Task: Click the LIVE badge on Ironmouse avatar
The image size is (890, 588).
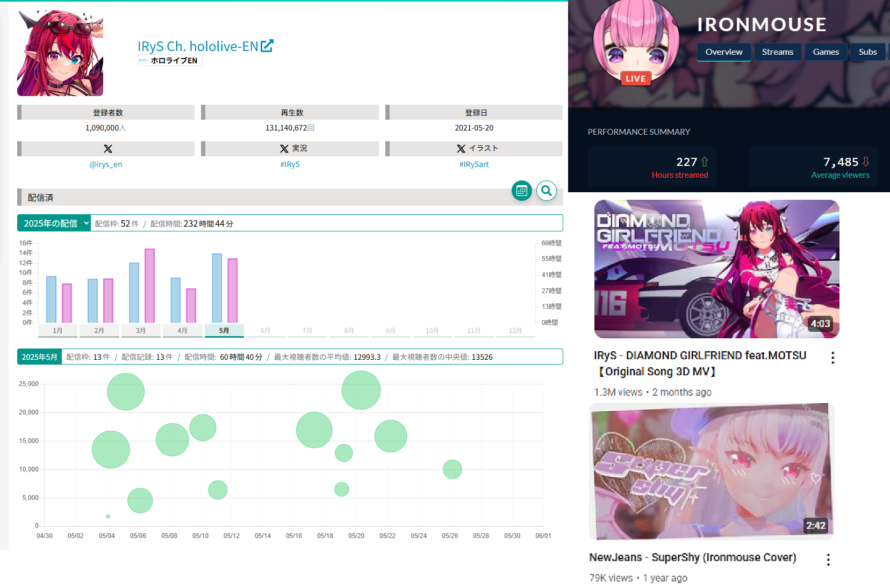Action: 636,79
